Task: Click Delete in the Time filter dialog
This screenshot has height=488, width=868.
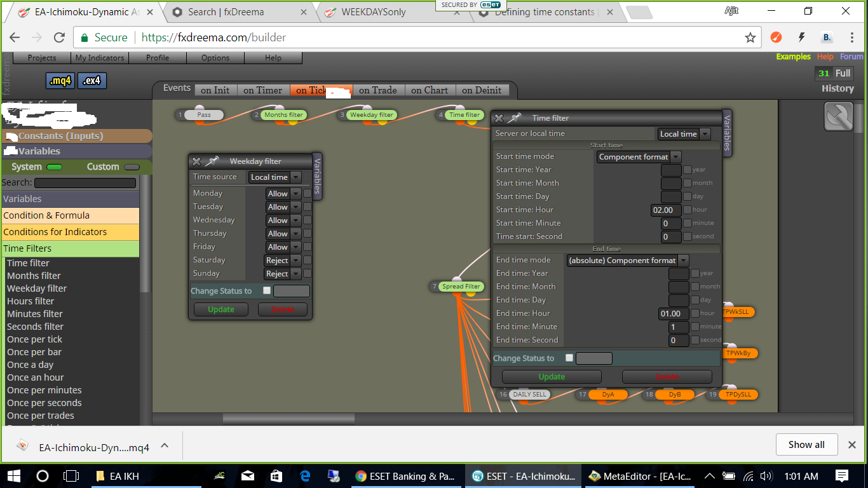Action: pyautogui.click(x=667, y=377)
